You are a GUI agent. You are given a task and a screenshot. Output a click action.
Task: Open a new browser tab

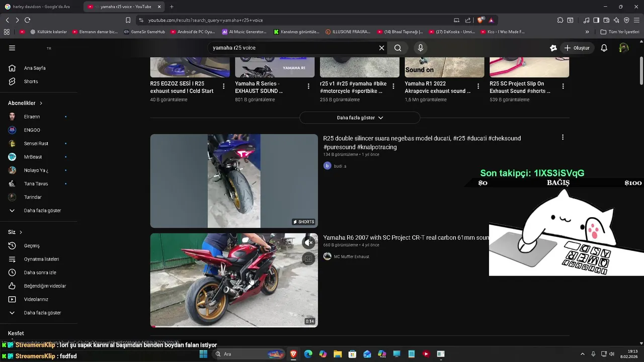tap(172, 7)
